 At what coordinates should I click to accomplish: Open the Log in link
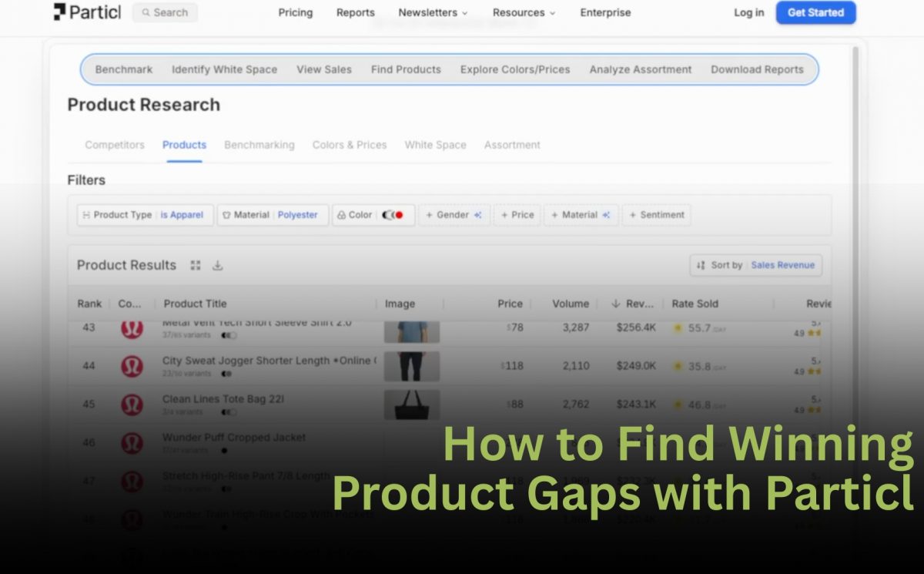[x=748, y=12]
